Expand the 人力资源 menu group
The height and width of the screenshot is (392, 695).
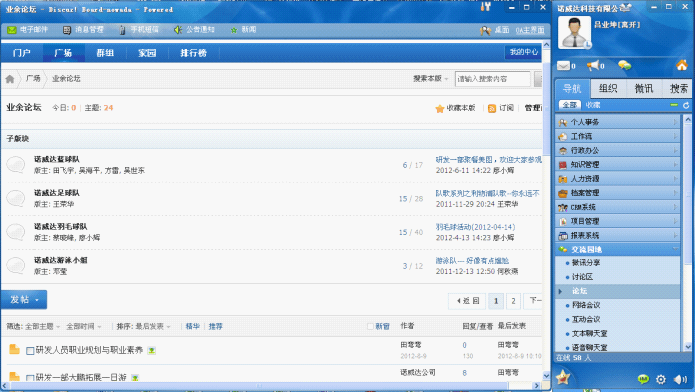coord(617,179)
